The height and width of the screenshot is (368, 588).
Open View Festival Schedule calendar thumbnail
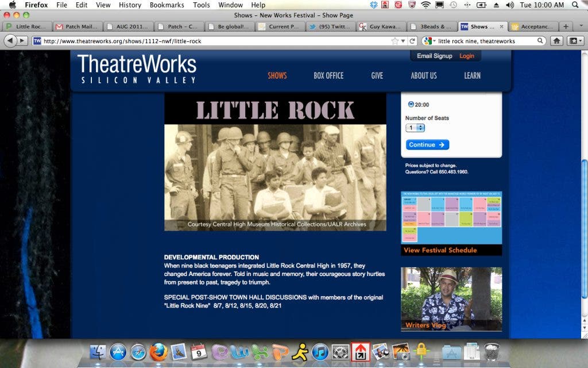[x=451, y=224]
